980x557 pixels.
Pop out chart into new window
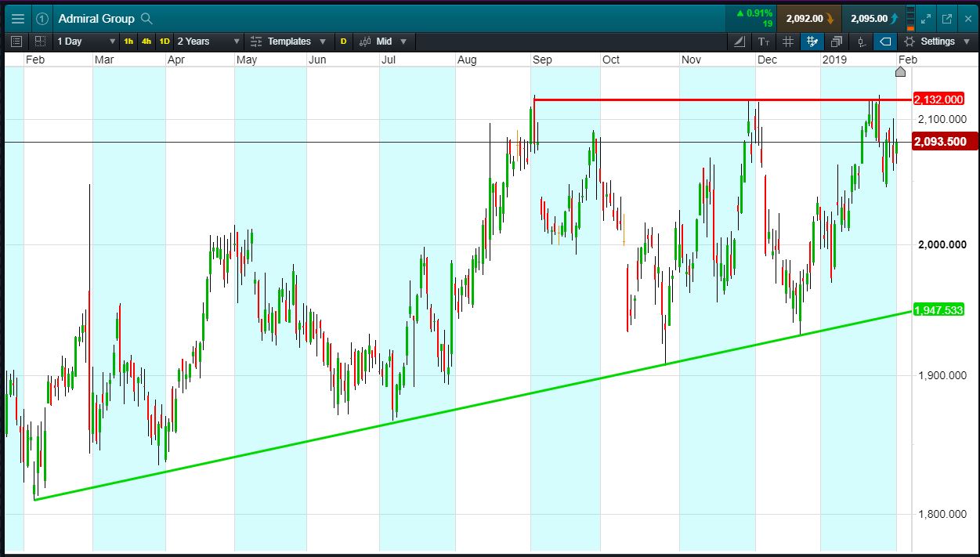click(946, 18)
